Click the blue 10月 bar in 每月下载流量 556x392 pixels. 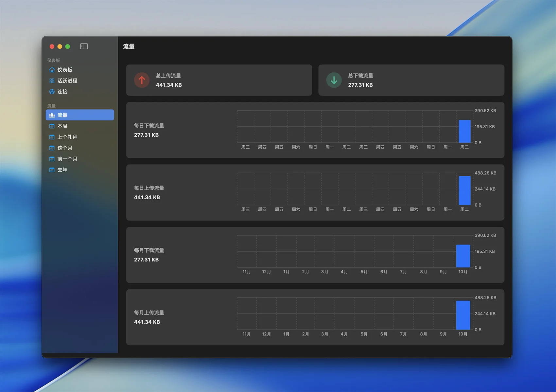tap(463, 256)
